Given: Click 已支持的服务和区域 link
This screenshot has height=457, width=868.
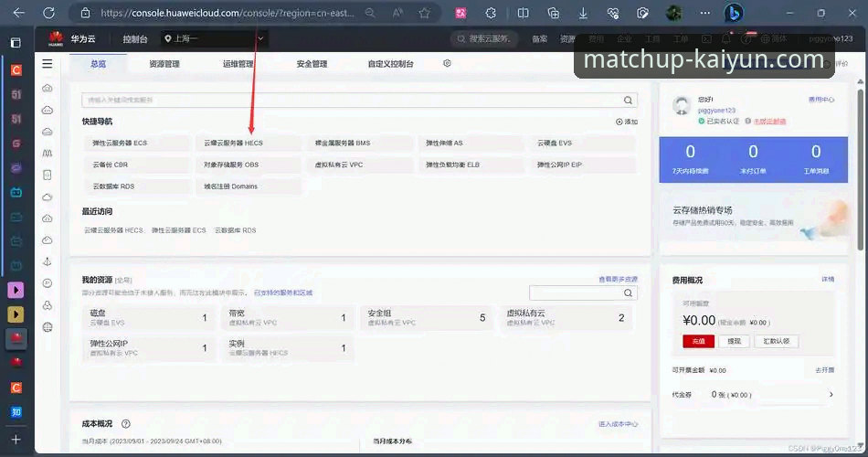Looking at the screenshot, I should [x=283, y=292].
